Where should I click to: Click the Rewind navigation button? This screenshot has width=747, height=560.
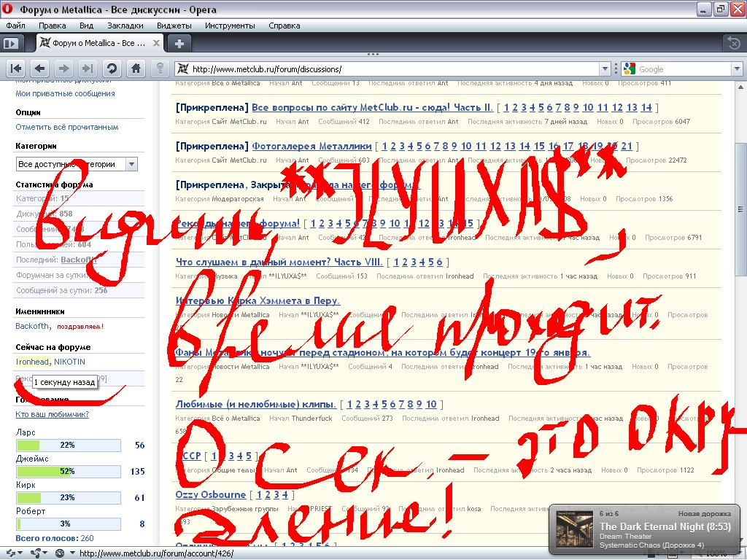coord(16,69)
